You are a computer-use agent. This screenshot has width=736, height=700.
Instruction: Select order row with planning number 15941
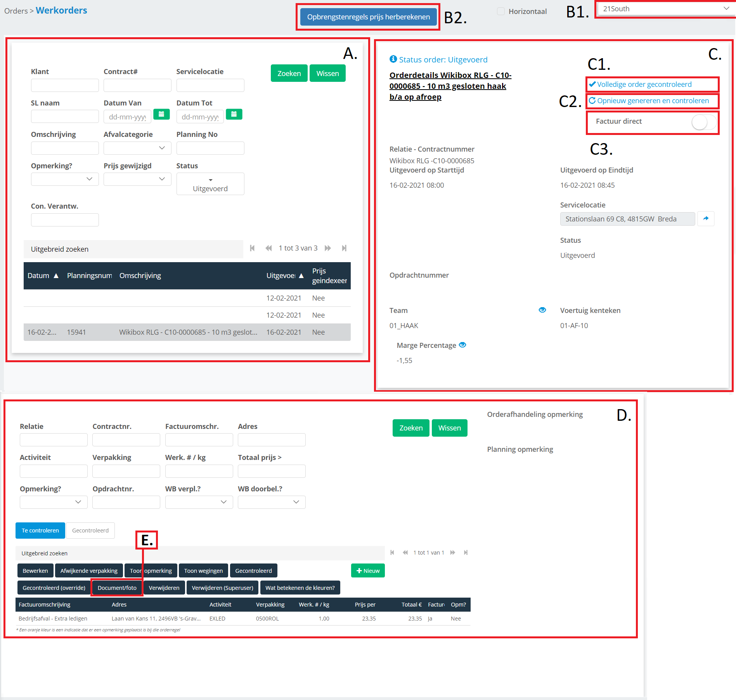tap(187, 332)
